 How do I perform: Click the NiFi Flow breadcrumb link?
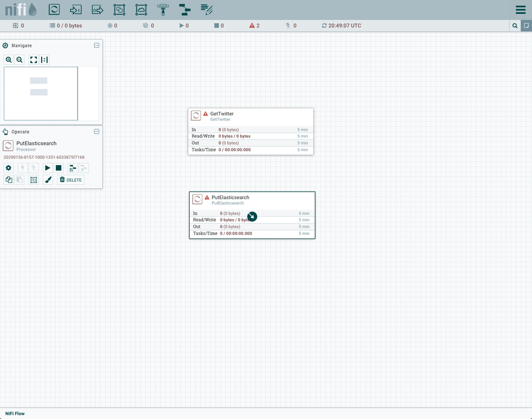(x=15, y=414)
